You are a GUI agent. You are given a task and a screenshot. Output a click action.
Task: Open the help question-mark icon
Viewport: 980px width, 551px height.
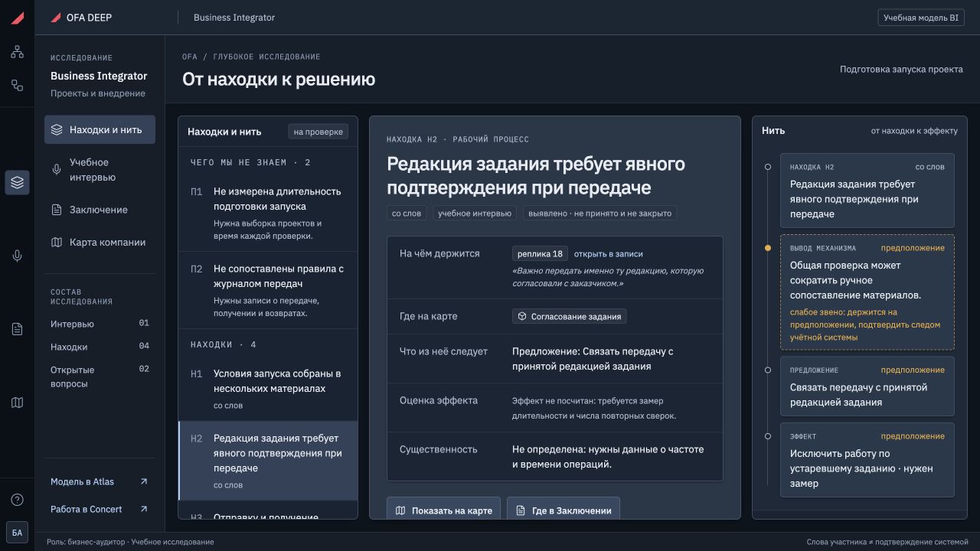[x=17, y=500]
